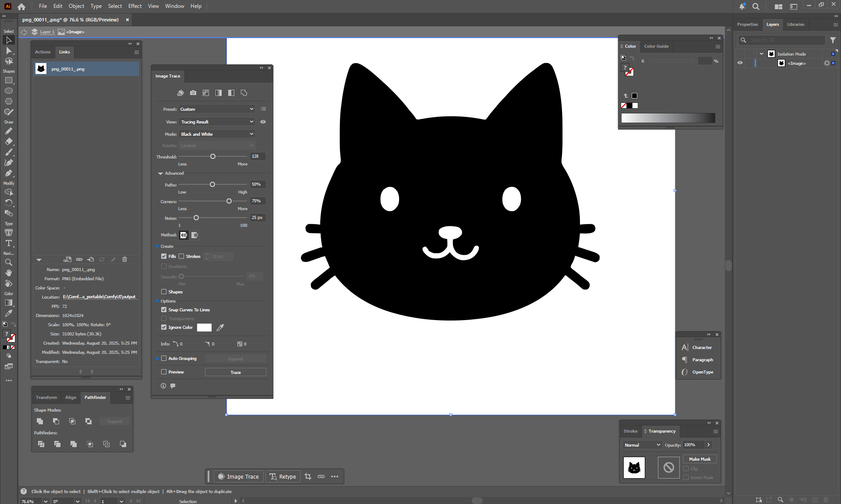
Task: Select the Type tool
Action: point(8,243)
